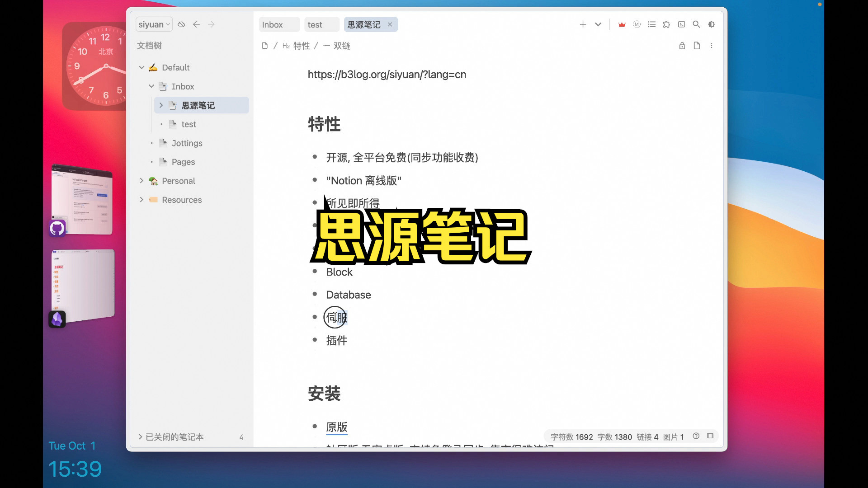868x488 pixels.
Task: Select the Resources notebook
Action: click(x=182, y=200)
